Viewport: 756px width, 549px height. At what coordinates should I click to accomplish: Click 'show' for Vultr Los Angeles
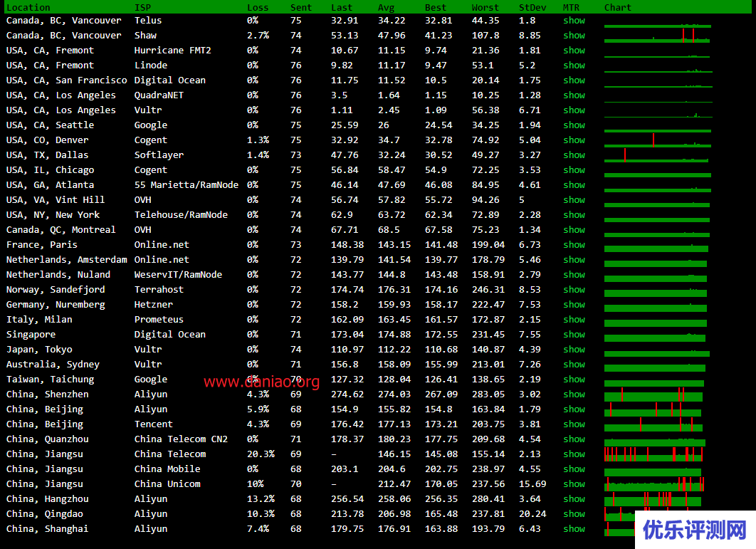pyautogui.click(x=574, y=110)
